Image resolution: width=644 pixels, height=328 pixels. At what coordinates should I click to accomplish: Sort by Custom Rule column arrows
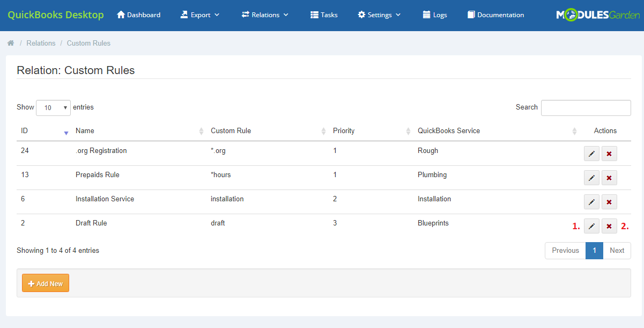click(x=323, y=131)
